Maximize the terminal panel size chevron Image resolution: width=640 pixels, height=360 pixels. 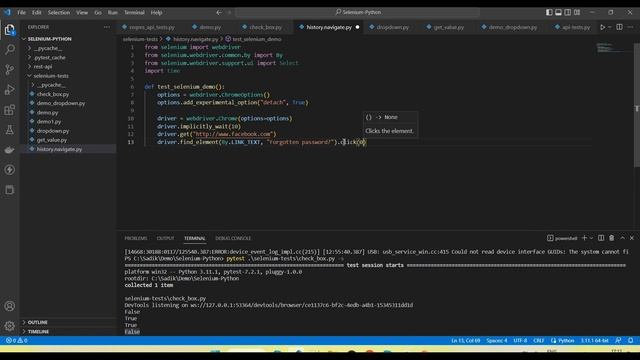click(x=622, y=238)
